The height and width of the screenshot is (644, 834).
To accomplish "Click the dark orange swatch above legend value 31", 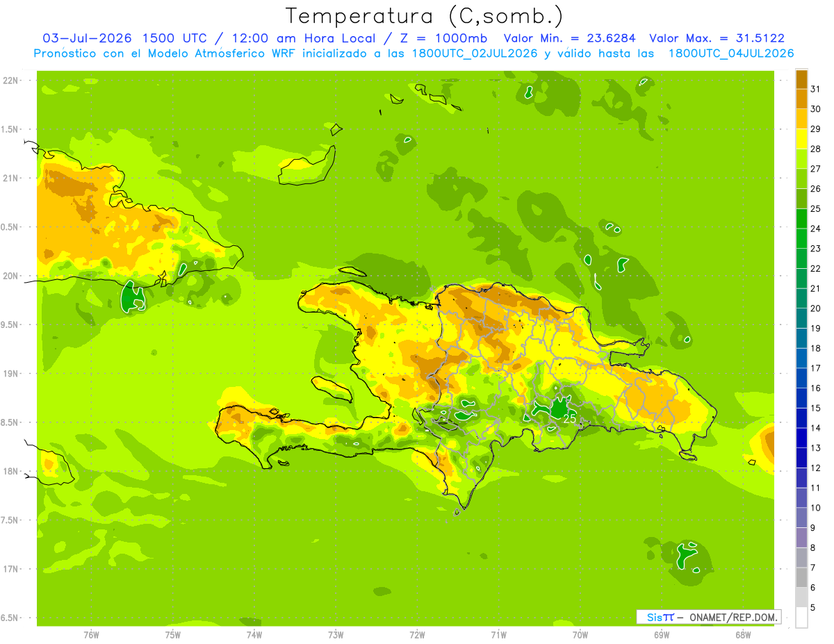I will click(801, 79).
